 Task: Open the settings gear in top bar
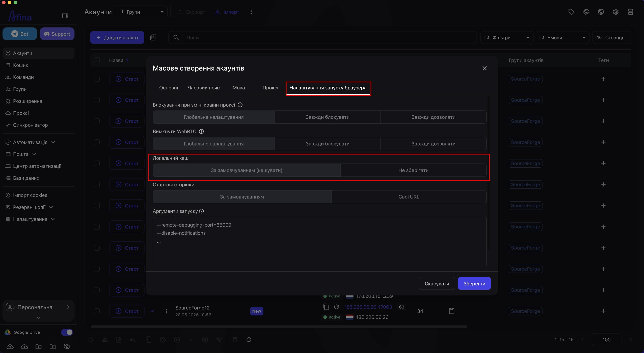click(x=616, y=12)
